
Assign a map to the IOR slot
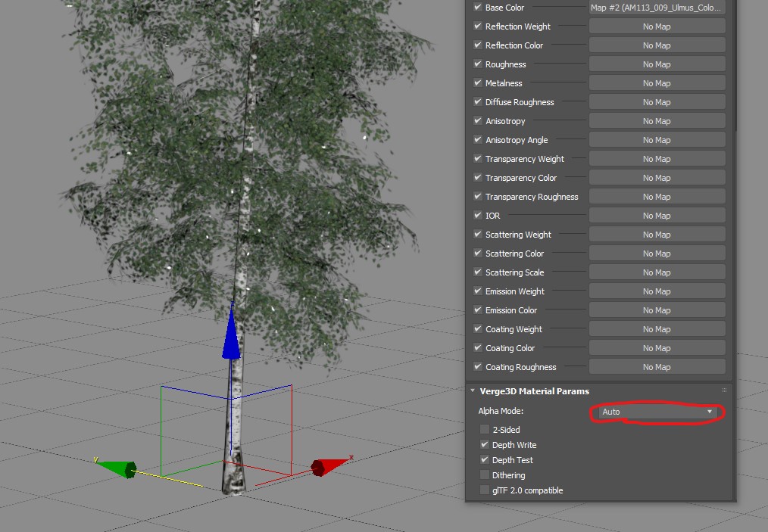[x=657, y=216]
